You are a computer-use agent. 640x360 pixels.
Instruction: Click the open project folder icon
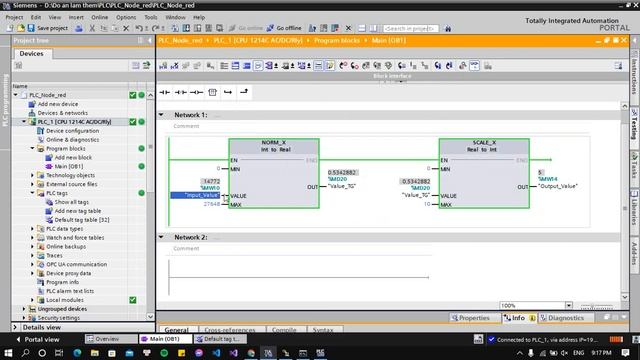pyautogui.click(x=20, y=28)
